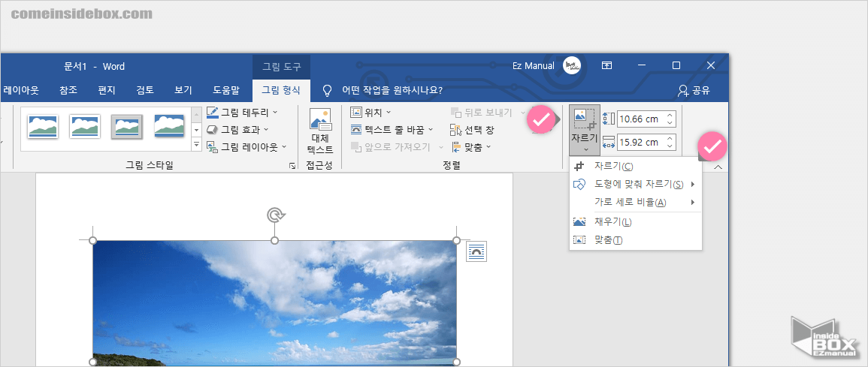Apply the third picture style with gray frame
868x367 pixels.
[127, 127]
